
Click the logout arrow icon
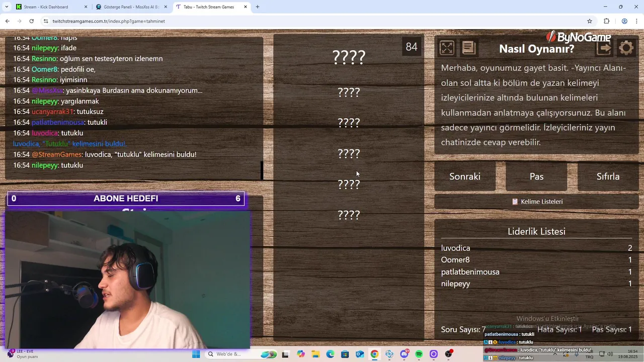point(604,48)
